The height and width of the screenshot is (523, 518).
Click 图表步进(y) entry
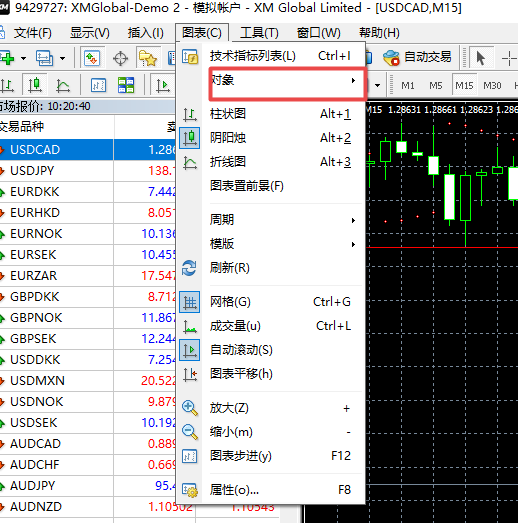[271, 456]
